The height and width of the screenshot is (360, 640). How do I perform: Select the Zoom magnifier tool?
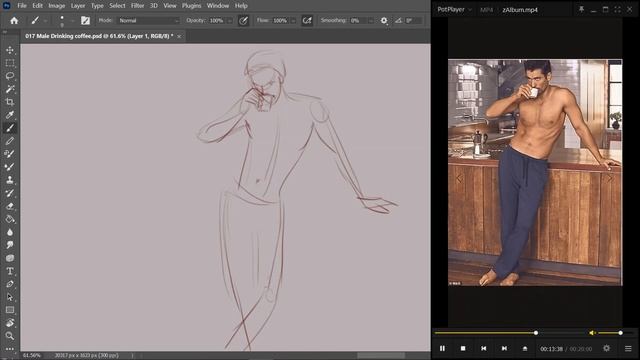10,336
